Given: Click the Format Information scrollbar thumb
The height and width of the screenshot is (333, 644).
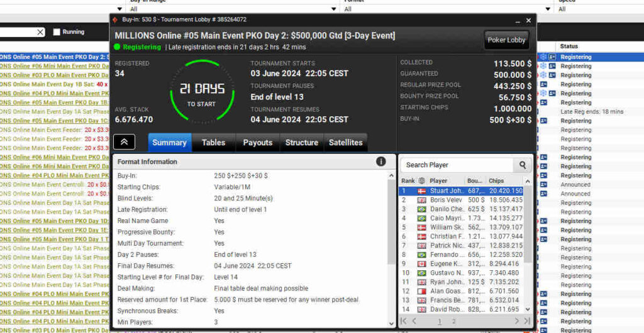Looking at the screenshot, I should (x=391, y=222).
